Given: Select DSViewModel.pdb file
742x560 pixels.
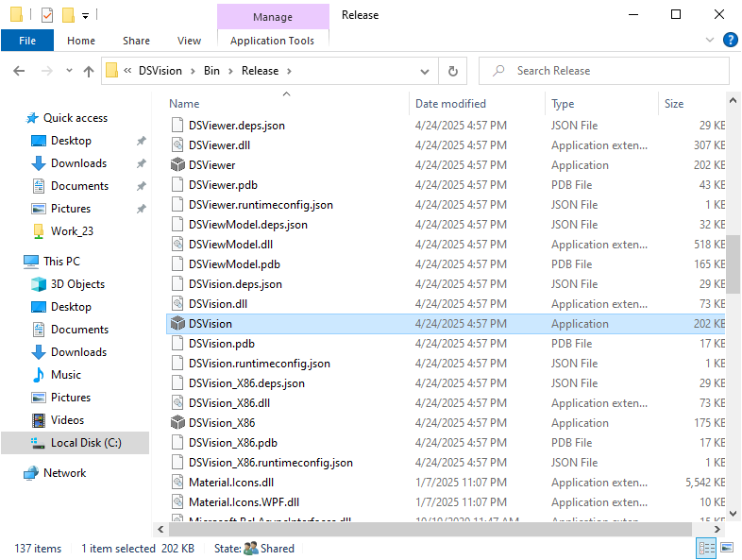Looking at the screenshot, I should coord(234,264).
